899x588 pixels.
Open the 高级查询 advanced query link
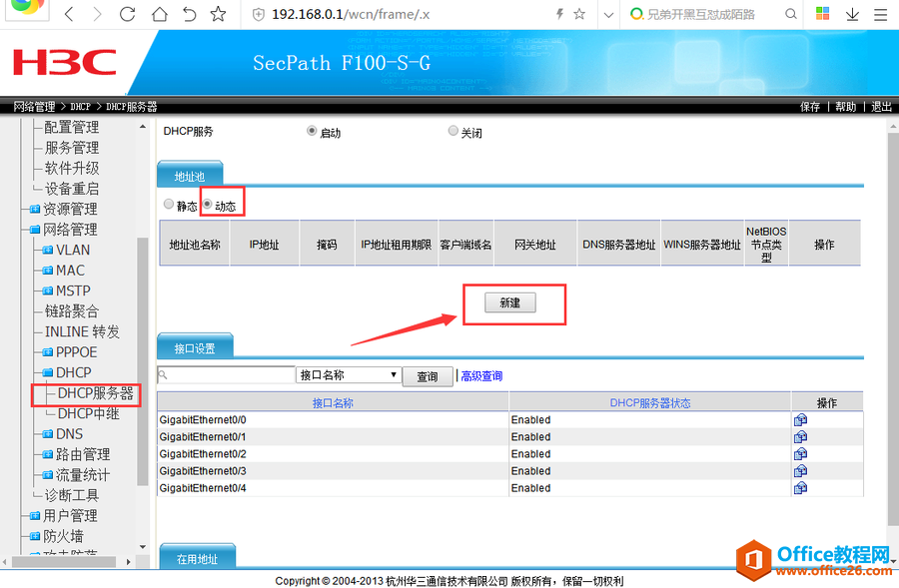coord(481,376)
